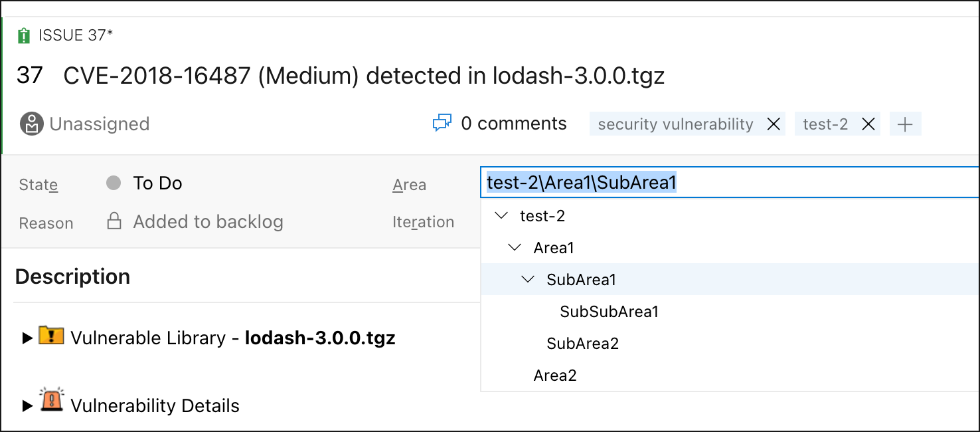Collapse the test-2 tree node
The width and height of the screenshot is (980, 432).
point(502,216)
